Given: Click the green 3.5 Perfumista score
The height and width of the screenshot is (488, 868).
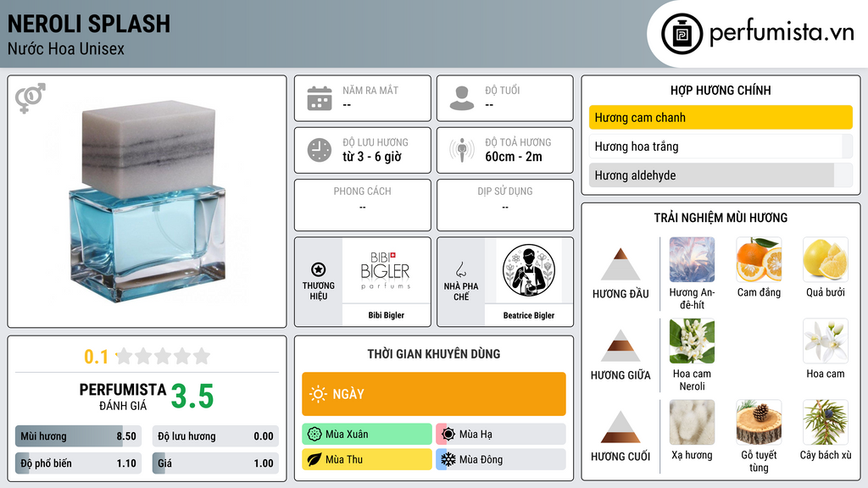Looking at the screenshot, I should point(192,396).
